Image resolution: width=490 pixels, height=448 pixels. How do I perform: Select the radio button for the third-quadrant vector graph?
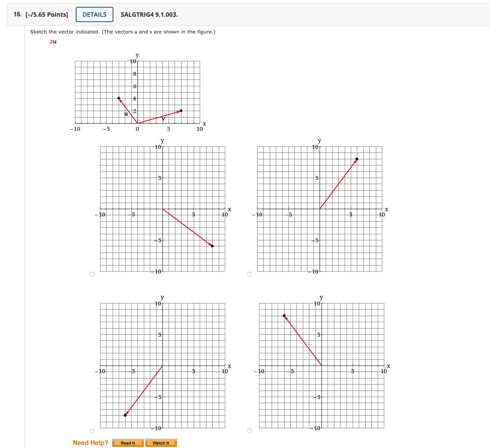point(92,431)
